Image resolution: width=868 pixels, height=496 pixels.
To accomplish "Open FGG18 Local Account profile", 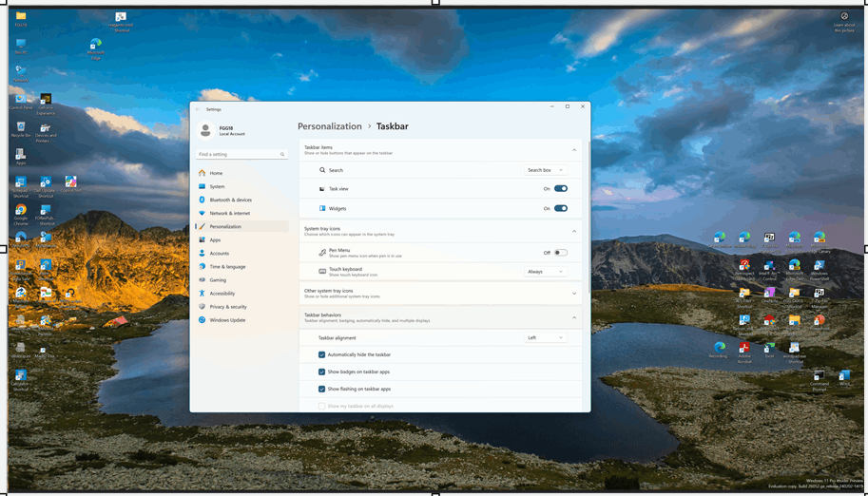I will pos(222,130).
